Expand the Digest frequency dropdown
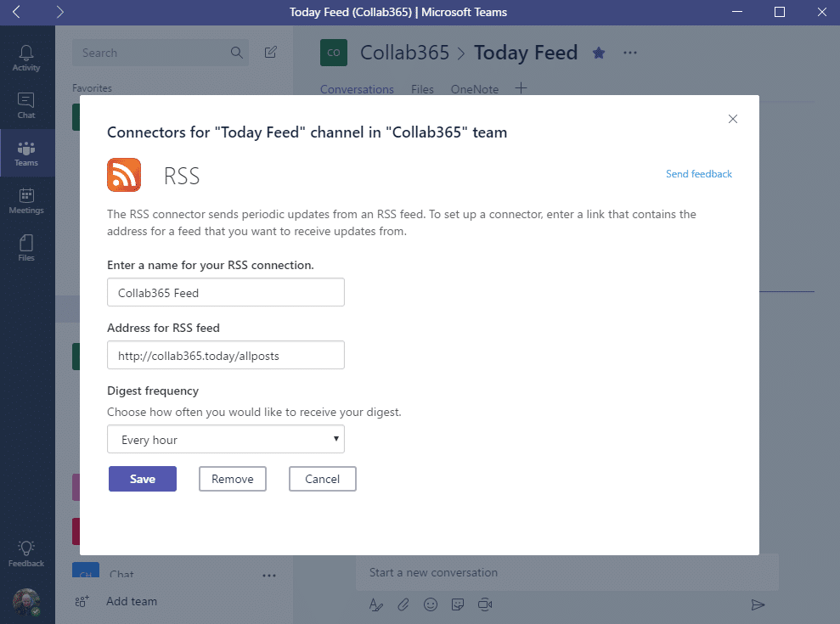This screenshot has width=840, height=624. point(226,439)
